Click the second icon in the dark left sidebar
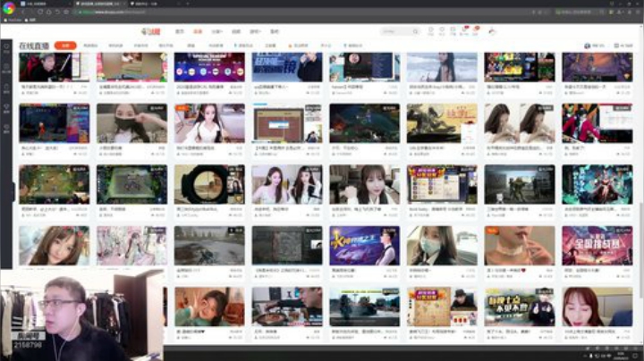Screen dimensions: 644x361 pyautogui.click(x=6, y=68)
